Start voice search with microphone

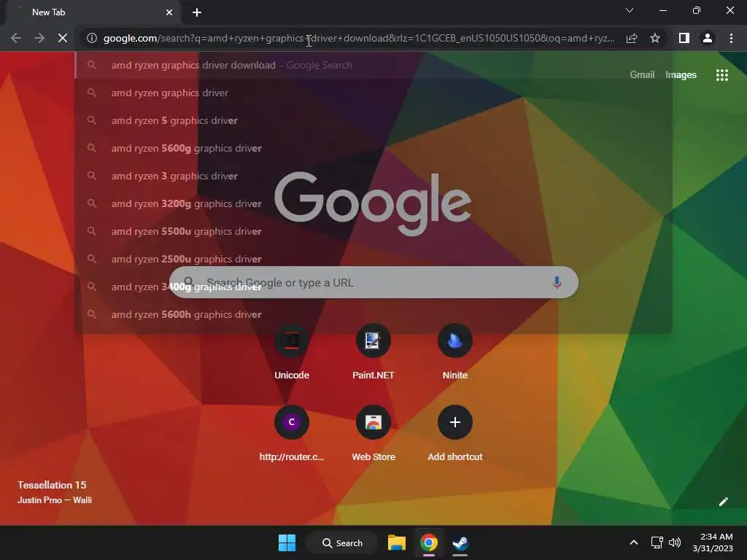click(557, 282)
